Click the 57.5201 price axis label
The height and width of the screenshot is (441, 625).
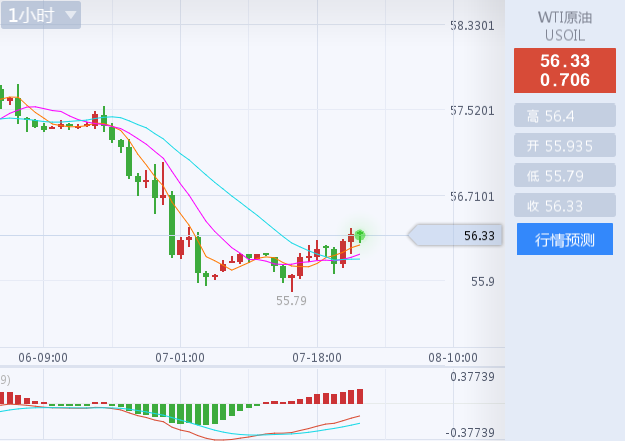click(x=472, y=111)
